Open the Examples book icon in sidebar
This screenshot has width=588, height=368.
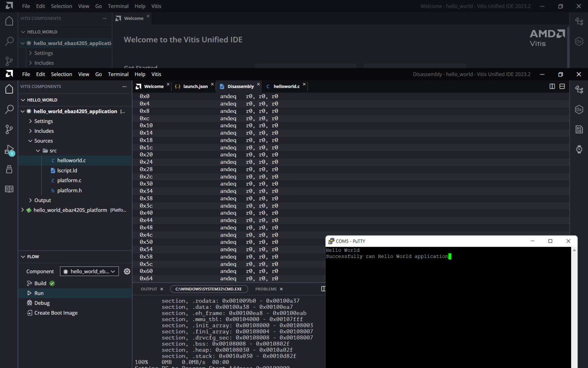pos(9,189)
